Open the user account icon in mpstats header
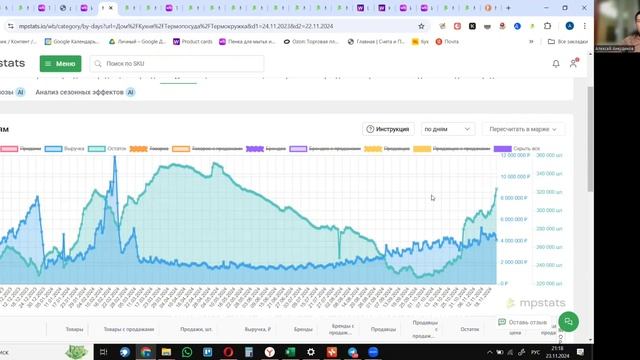The width and height of the screenshot is (640, 360). point(573,63)
